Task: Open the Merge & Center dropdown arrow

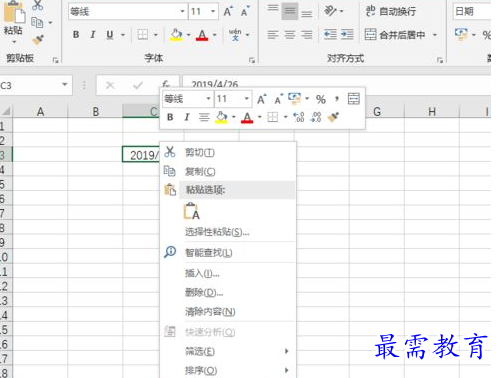Action: pyautogui.click(x=435, y=35)
